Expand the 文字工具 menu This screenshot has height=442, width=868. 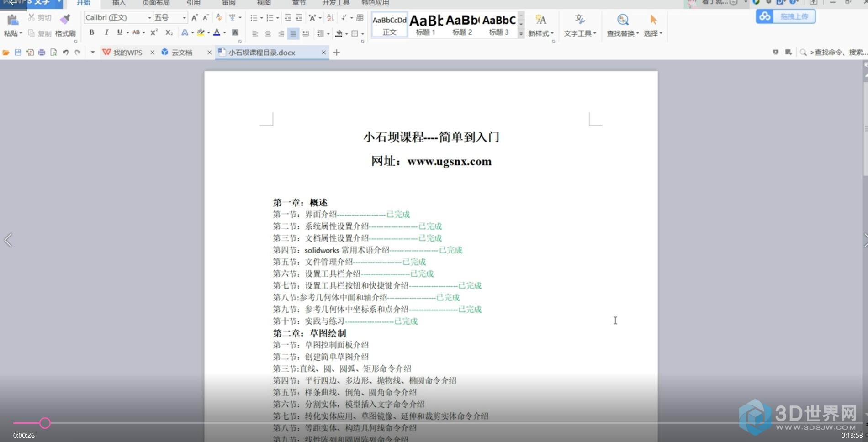pyautogui.click(x=580, y=33)
